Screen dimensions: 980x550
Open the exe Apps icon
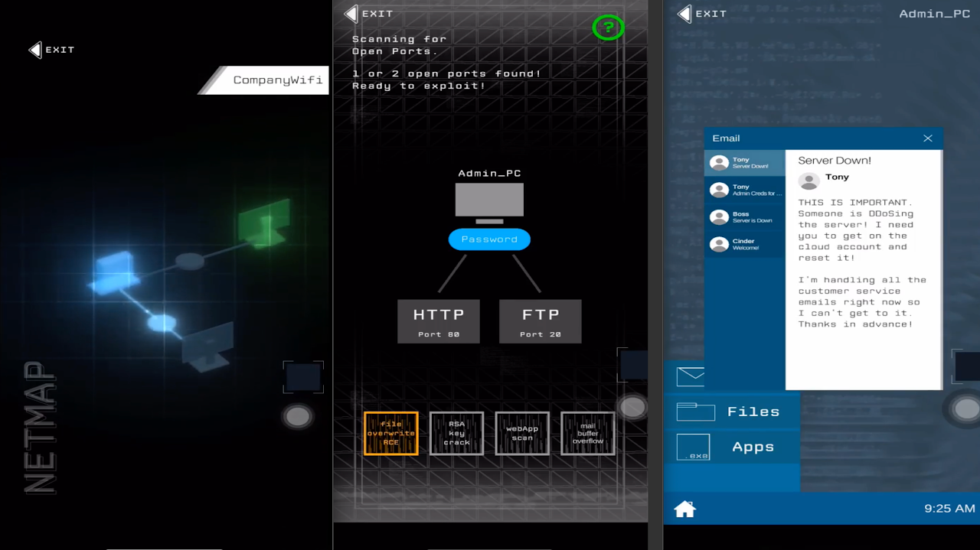693,447
